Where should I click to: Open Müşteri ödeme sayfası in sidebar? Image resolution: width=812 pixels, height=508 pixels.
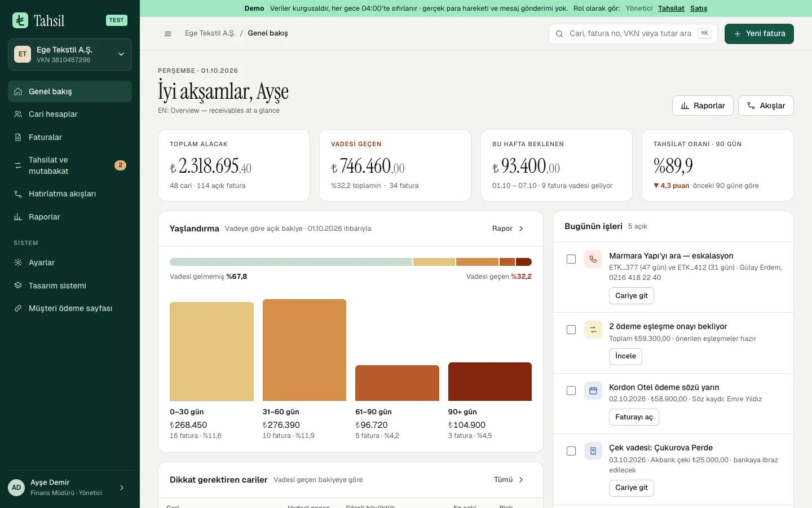coord(70,308)
